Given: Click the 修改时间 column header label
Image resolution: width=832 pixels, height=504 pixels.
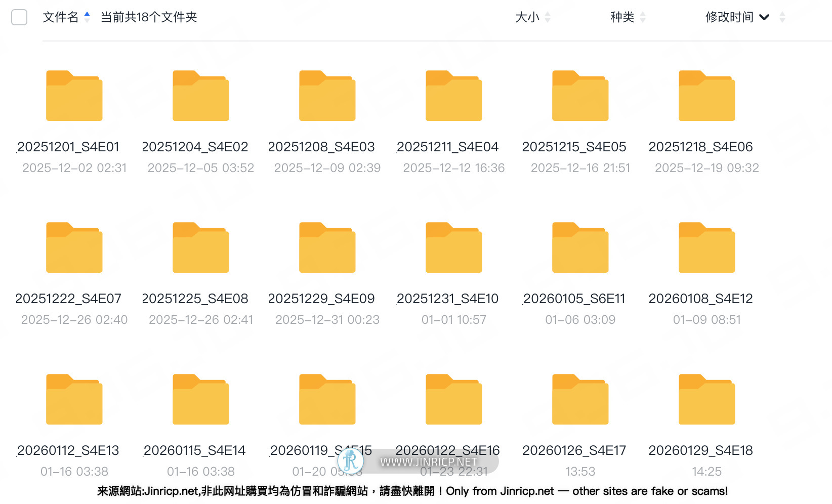Looking at the screenshot, I should point(729,17).
